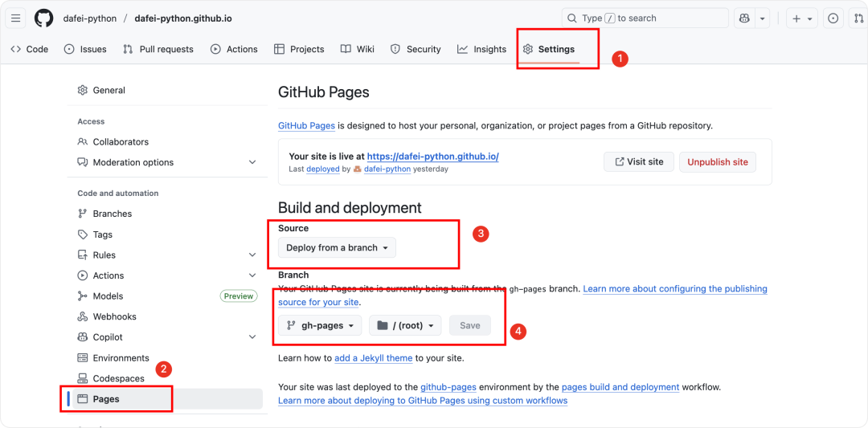Open the gh-pages branch selector
868x428 pixels.
pos(320,326)
